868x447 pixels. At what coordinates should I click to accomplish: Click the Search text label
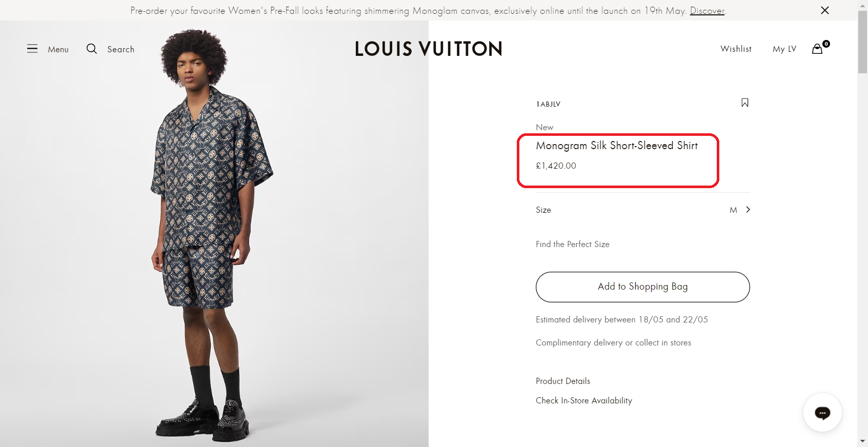[121, 49]
